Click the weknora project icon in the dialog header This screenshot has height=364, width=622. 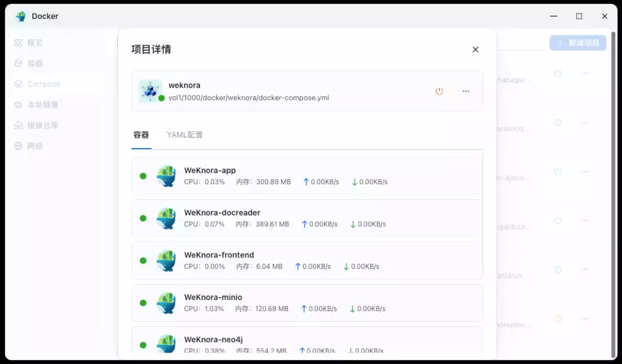tap(151, 91)
